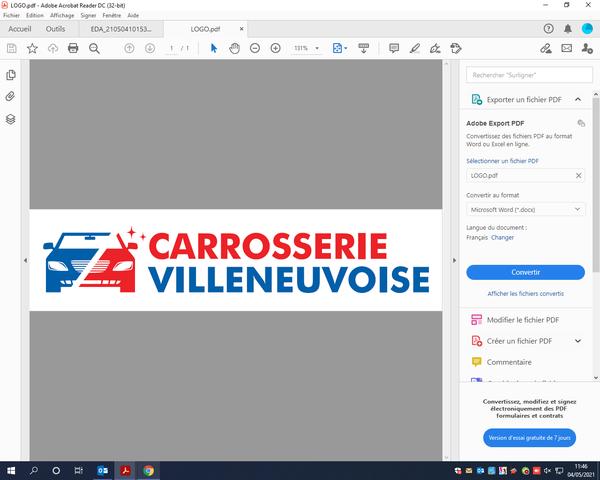Collapse the left navigation pane arrow

click(x=25, y=260)
